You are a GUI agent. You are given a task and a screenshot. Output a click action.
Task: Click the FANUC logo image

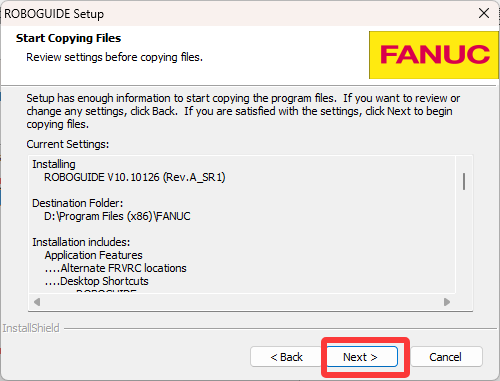pos(434,55)
